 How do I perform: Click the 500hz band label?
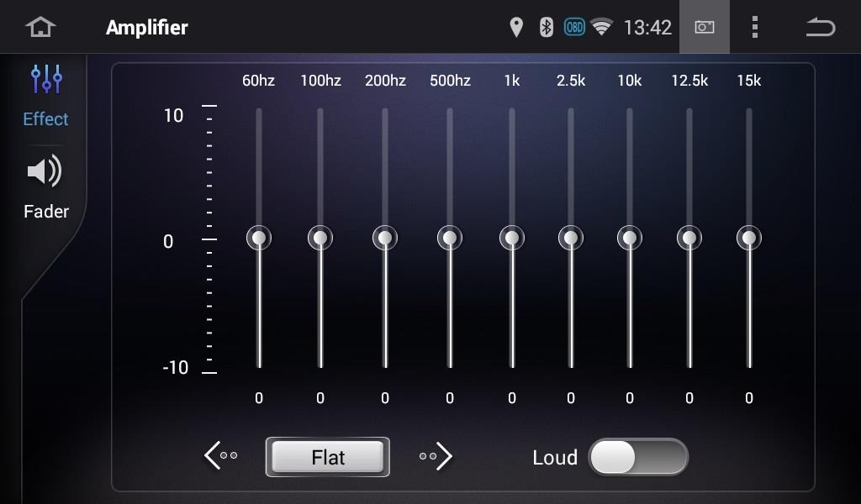[x=450, y=81]
